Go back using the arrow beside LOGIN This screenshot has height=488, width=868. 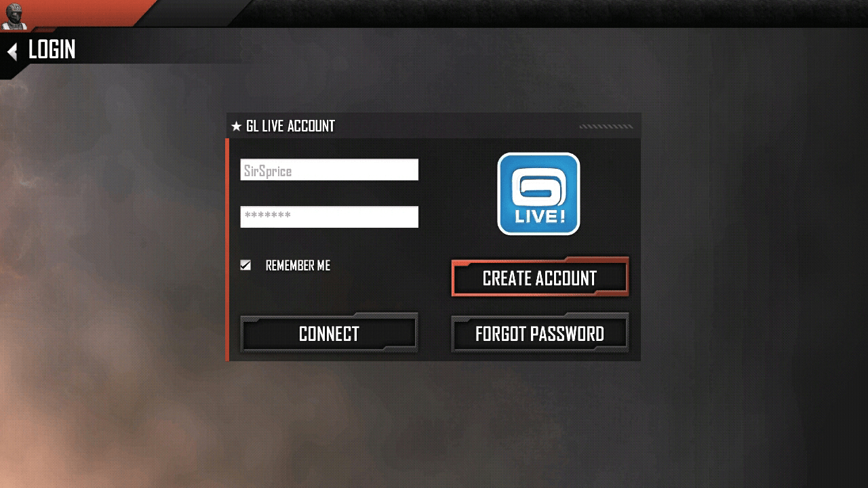click(x=12, y=51)
